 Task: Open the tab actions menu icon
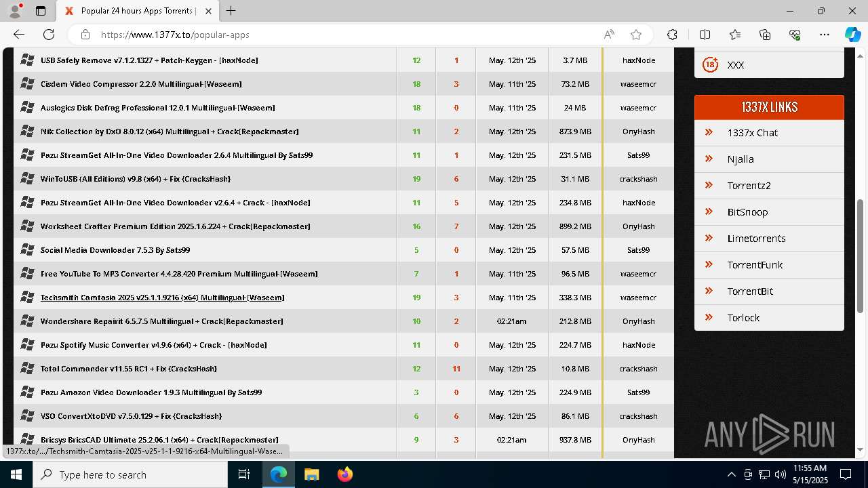[41, 11]
